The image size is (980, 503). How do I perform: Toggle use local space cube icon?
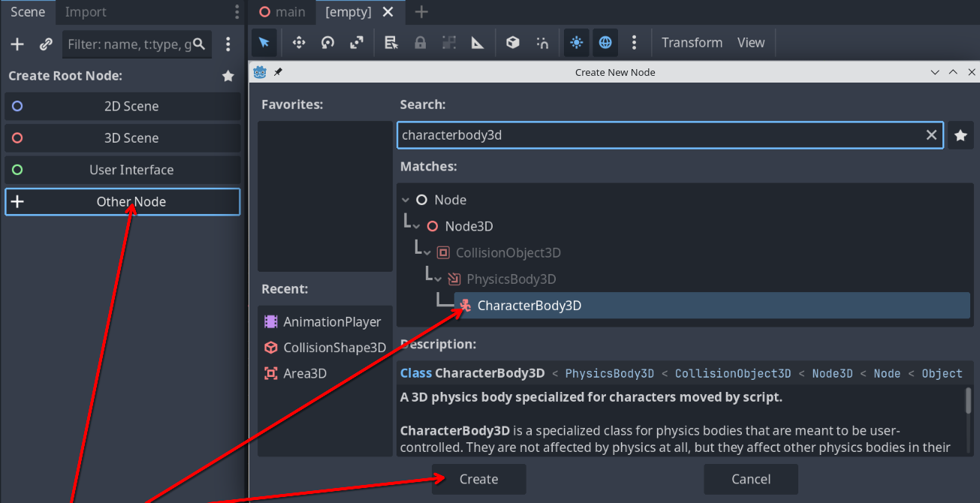[x=513, y=43]
